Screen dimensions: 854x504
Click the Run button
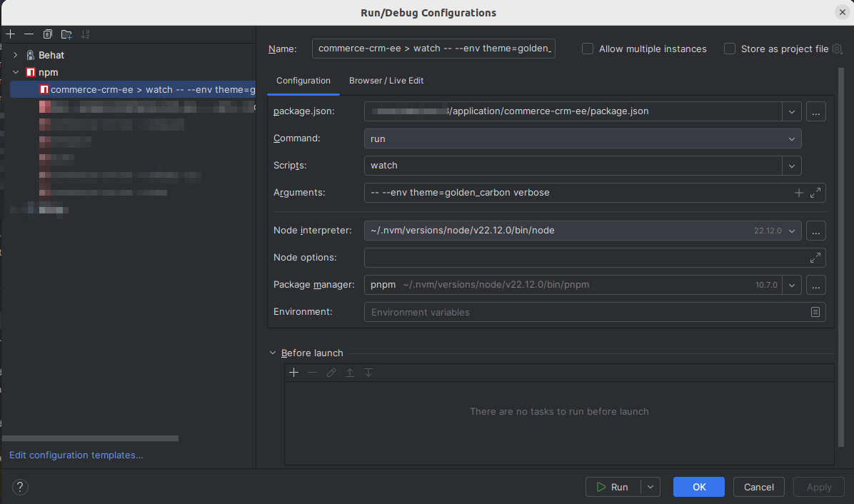point(613,487)
